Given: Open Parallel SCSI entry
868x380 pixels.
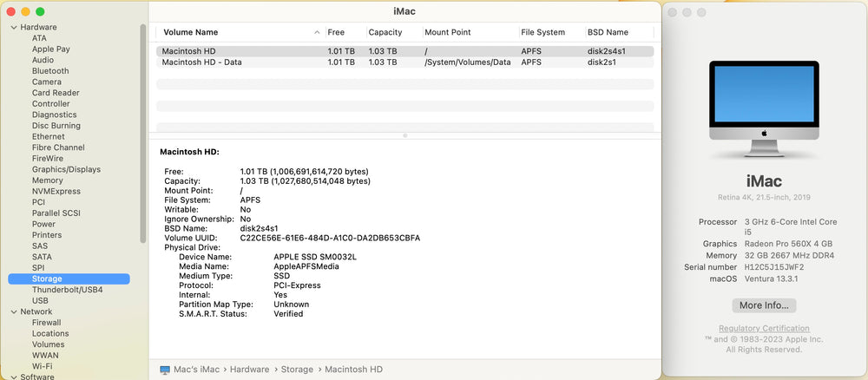Looking at the screenshot, I should tap(56, 213).
